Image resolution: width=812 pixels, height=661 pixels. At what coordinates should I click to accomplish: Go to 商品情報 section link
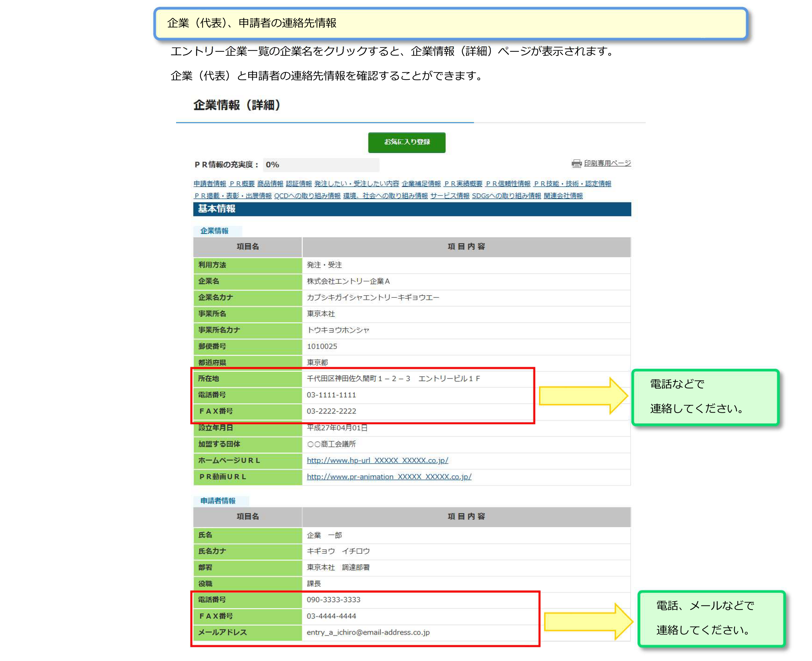coord(270,184)
